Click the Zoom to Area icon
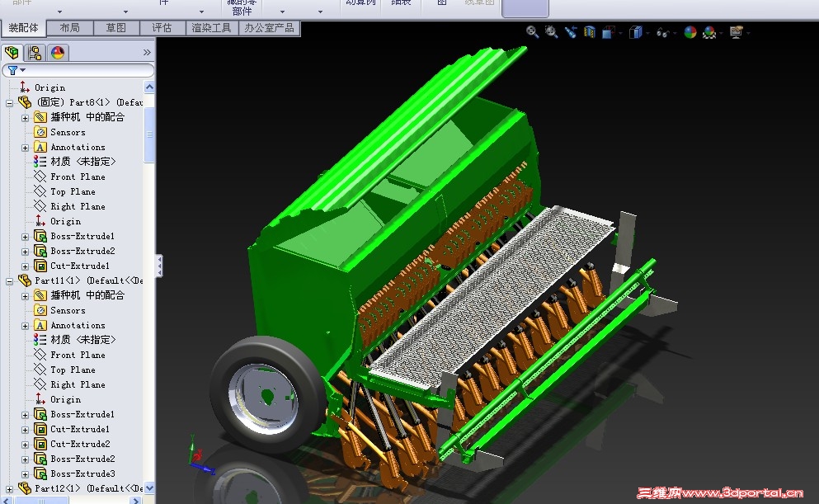 [551, 32]
